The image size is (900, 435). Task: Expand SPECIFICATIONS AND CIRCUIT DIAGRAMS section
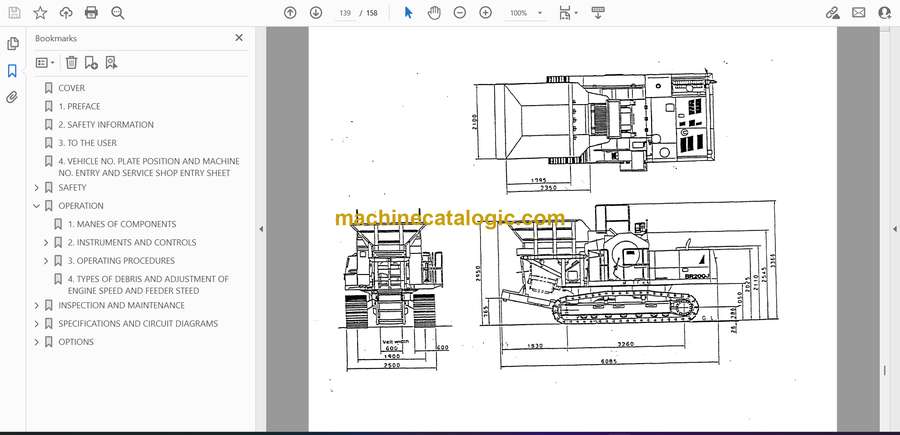click(37, 324)
